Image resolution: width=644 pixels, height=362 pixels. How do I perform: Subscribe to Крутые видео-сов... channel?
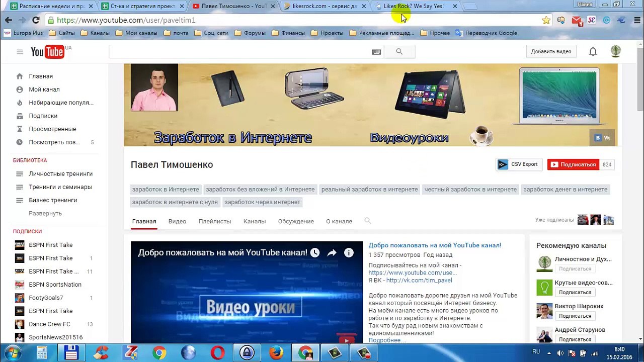coord(575,293)
